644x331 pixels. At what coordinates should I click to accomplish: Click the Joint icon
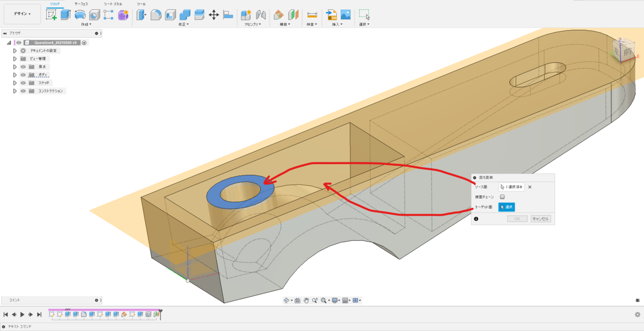pyautogui.click(x=261, y=15)
